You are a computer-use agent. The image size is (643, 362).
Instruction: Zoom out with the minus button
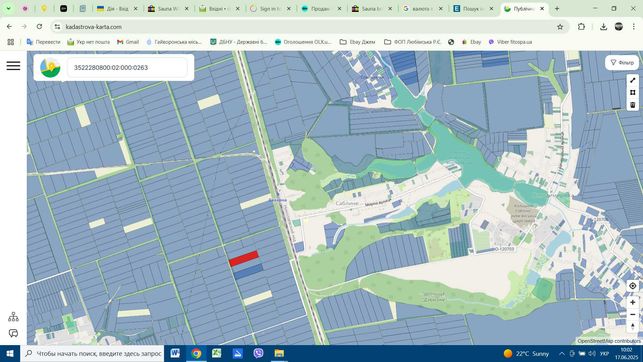(x=633, y=314)
